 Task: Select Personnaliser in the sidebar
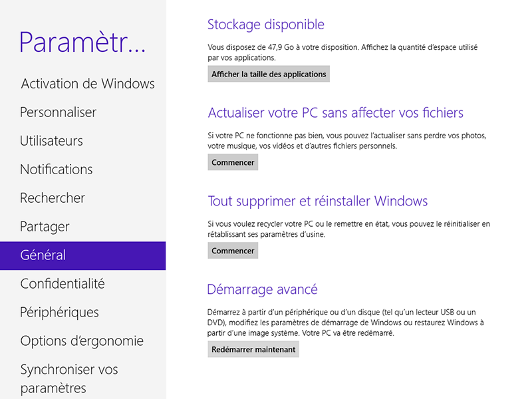pyautogui.click(x=59, y=112)
